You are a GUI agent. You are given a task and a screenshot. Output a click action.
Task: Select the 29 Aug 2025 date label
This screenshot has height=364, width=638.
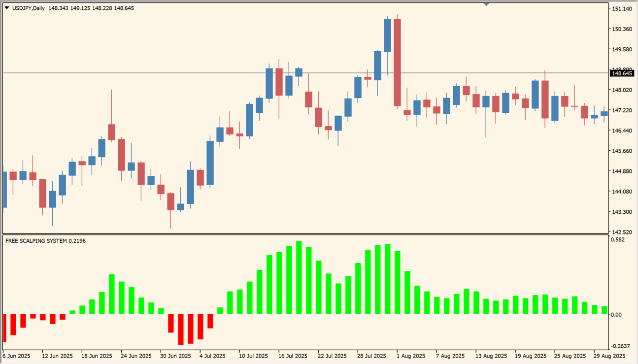coord(608,356)
